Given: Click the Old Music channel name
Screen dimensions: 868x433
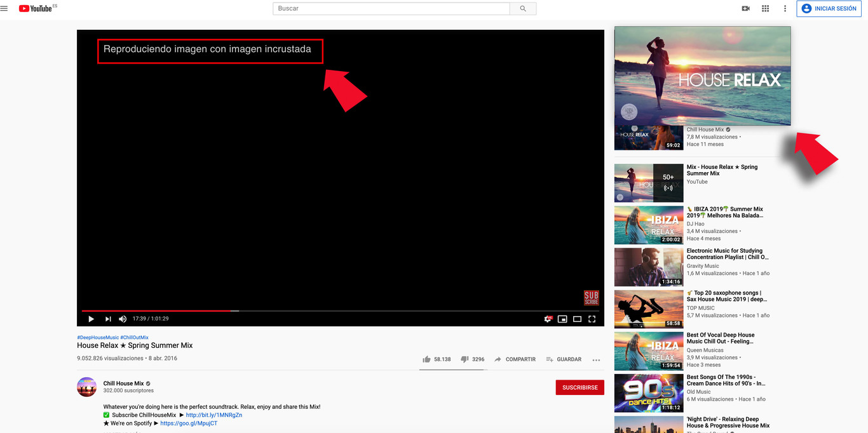Looking at the screenshot, I should pos(698,392).
